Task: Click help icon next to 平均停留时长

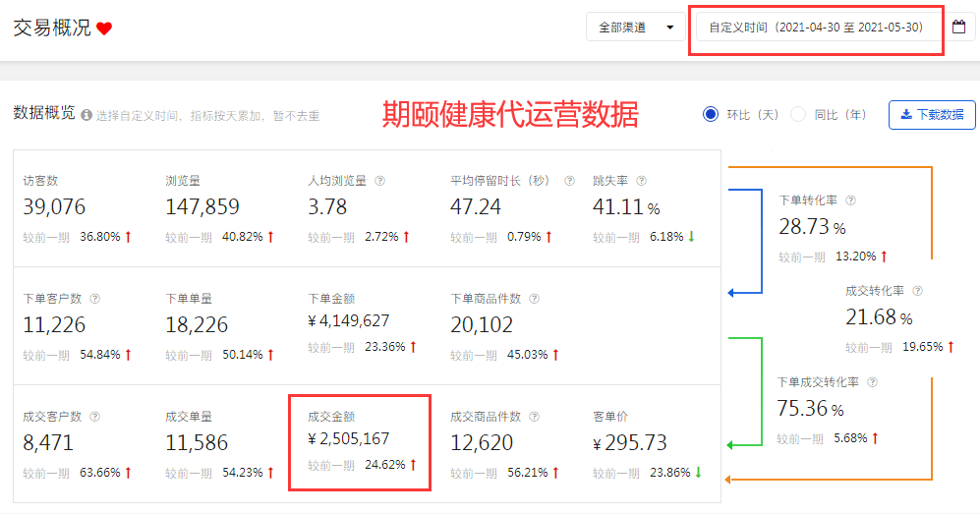Action: click(569, 181)
